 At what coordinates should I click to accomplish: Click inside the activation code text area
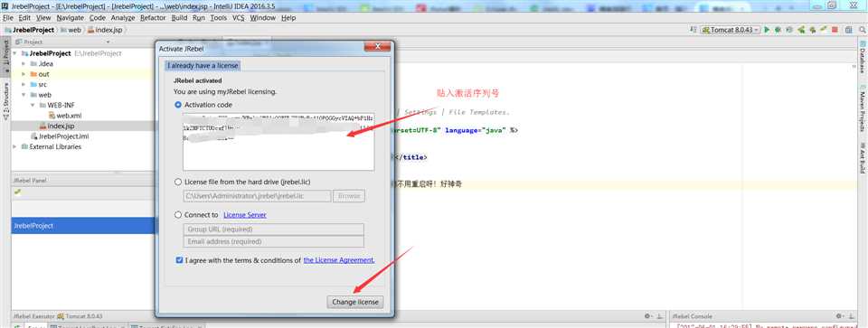[278, 142]
